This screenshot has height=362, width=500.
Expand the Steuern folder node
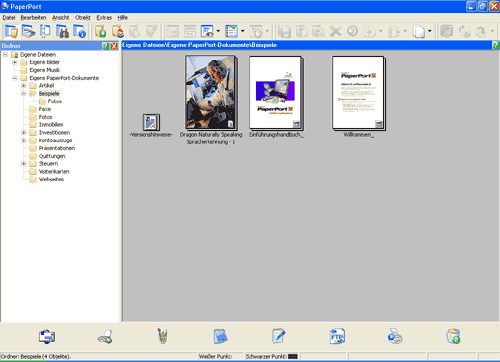pos(24,164)
